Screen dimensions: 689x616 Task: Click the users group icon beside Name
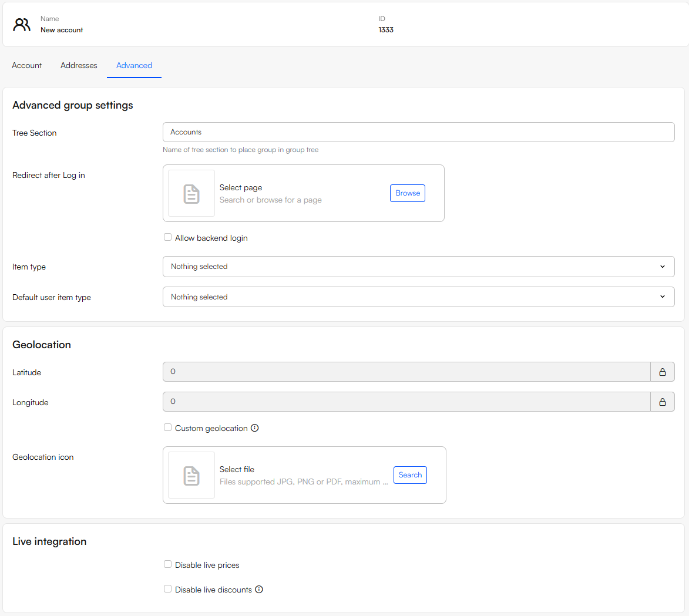click(22, 24)
